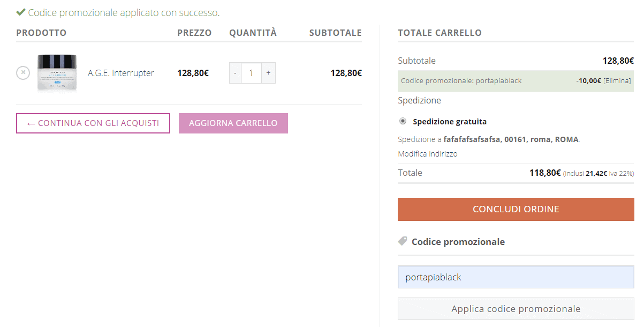
Task: Open the Modifica indirizzo link
Action: (x=428, y=154)
